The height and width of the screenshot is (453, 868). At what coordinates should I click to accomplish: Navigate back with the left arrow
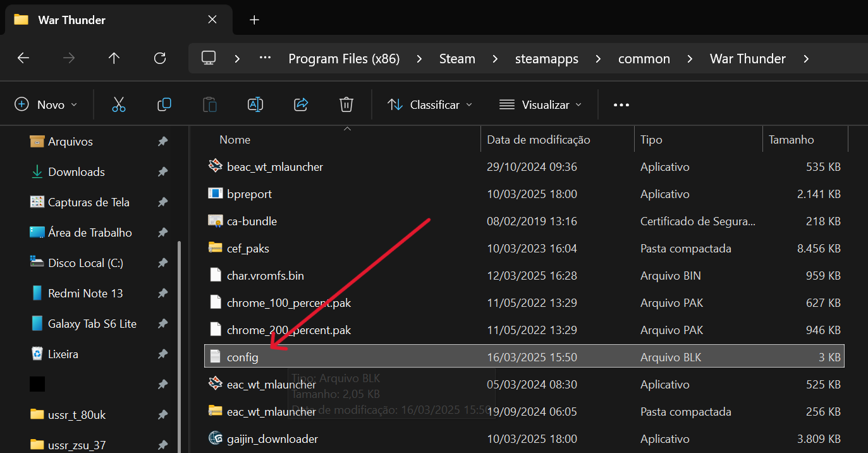[23, 58]
